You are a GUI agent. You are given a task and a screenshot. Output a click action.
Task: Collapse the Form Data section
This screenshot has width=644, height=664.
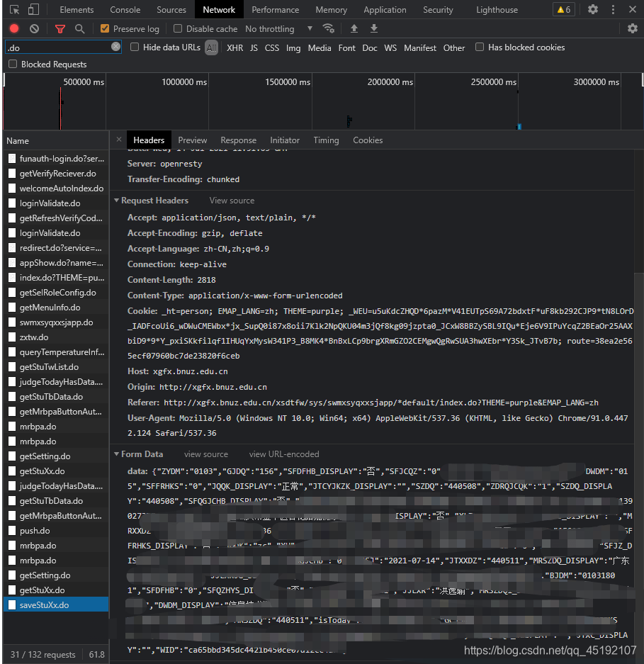(x=116, y=454)
